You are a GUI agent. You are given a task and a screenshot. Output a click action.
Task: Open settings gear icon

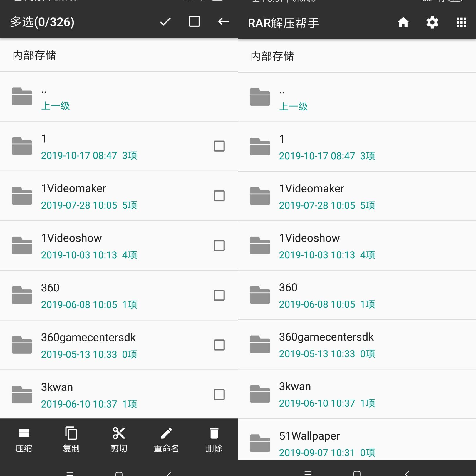point(432,22)
